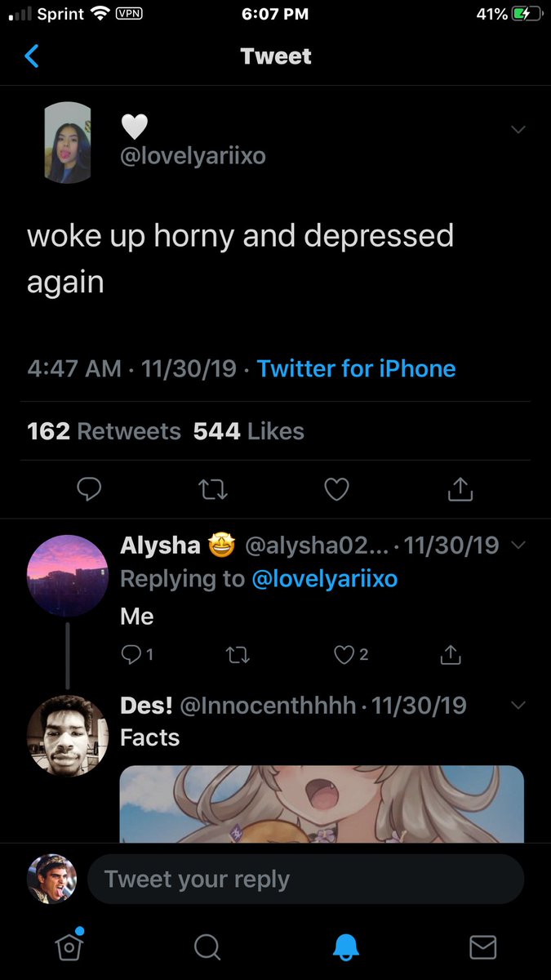Like the main tweet heart icon

pos(336,489)
